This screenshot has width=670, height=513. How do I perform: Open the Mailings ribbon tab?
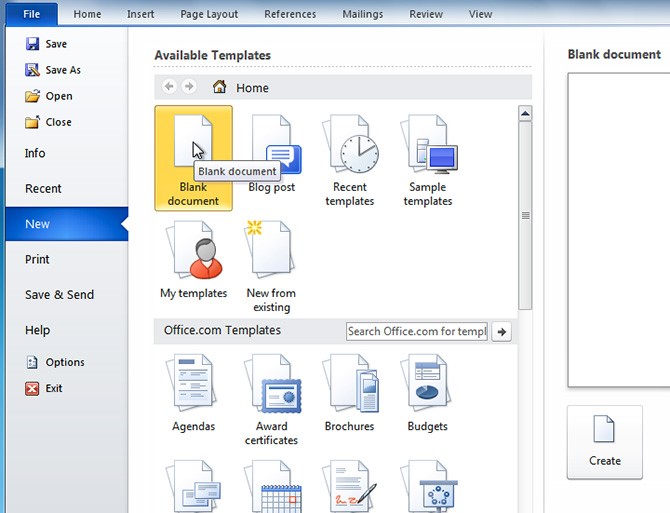pyautogui.click(x=360, y=14)
